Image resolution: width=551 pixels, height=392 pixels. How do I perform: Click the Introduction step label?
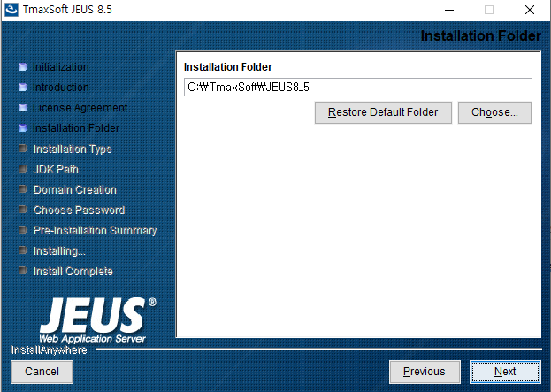click(60, 88)
